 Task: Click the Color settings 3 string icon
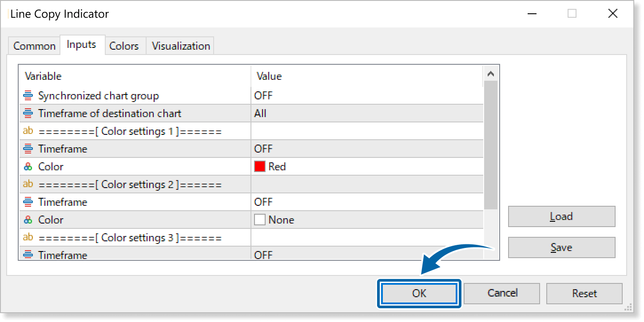pyautogui.click(x=28, y=237)
